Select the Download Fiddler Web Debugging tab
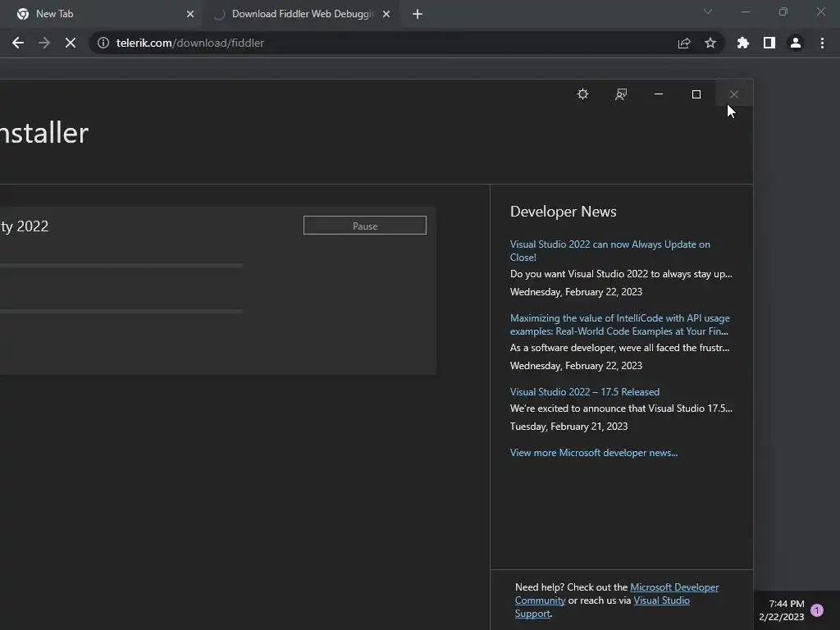 (301, 14)
